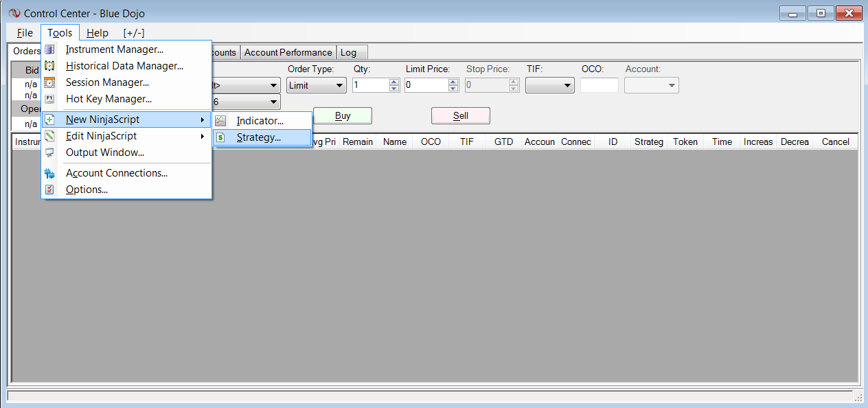Click the green Buy button
This screenshot has width=868, height=408.
[343, 115]
